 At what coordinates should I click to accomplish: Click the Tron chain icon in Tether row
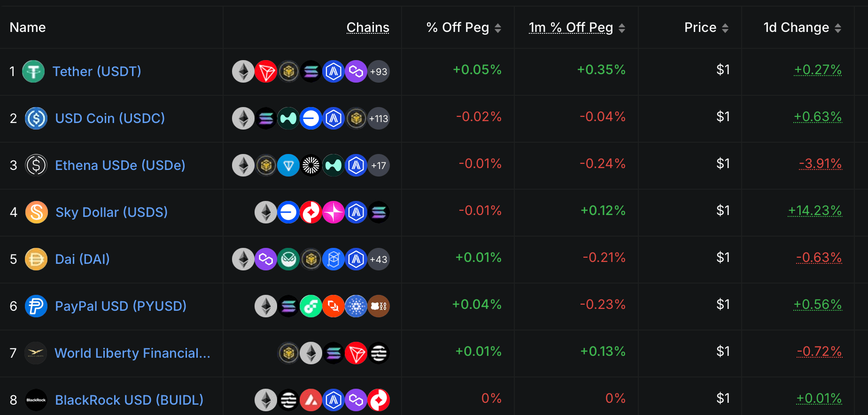coord(266,71)
